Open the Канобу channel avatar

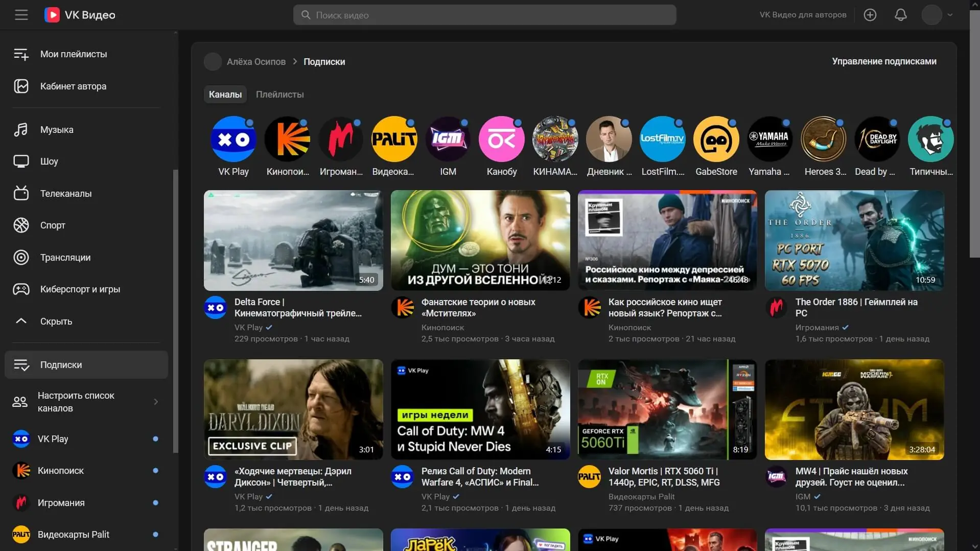501,139
